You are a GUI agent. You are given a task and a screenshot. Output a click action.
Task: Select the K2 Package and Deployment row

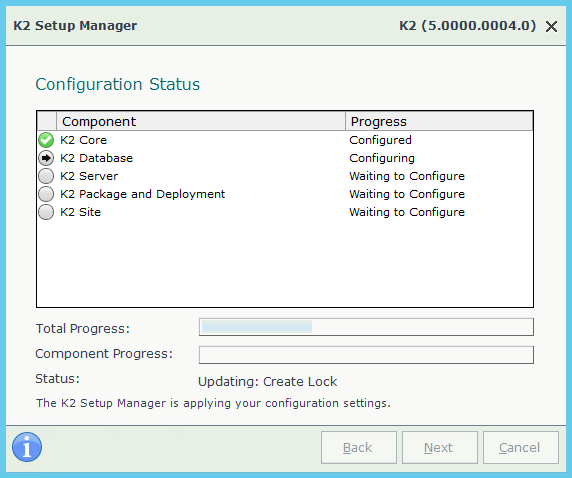pos(285,194)
